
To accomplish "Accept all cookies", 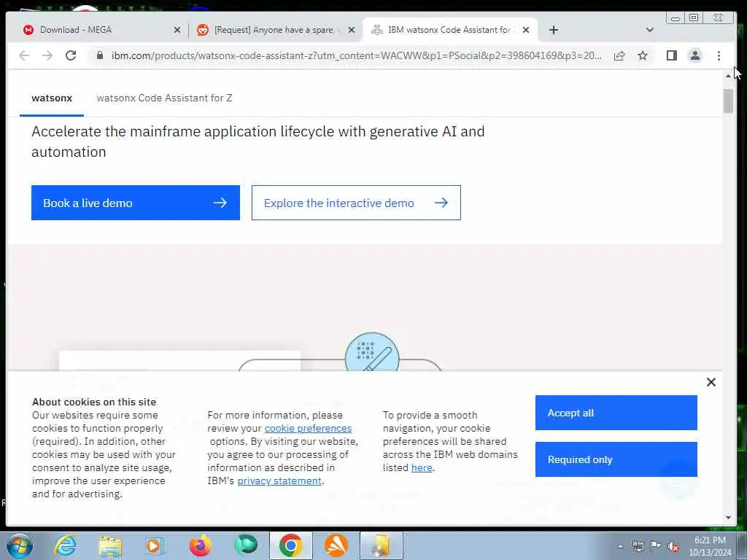I will point(616,413).
